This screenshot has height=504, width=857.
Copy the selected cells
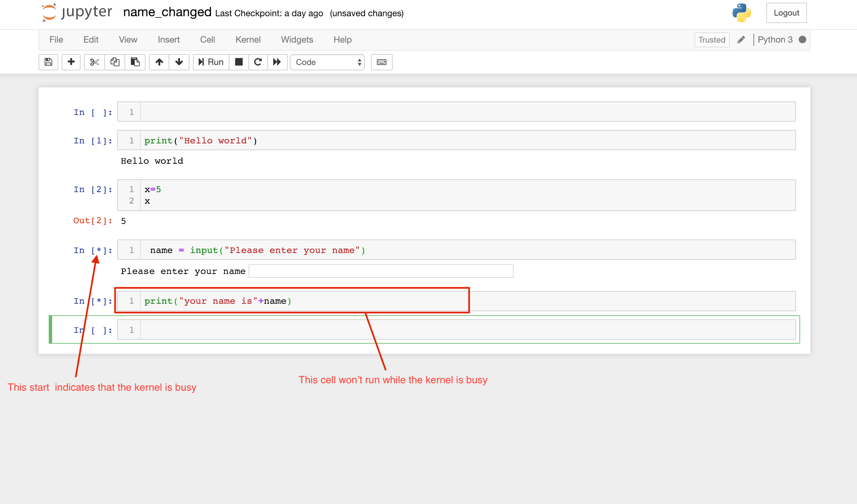click(x=115, y=62)
